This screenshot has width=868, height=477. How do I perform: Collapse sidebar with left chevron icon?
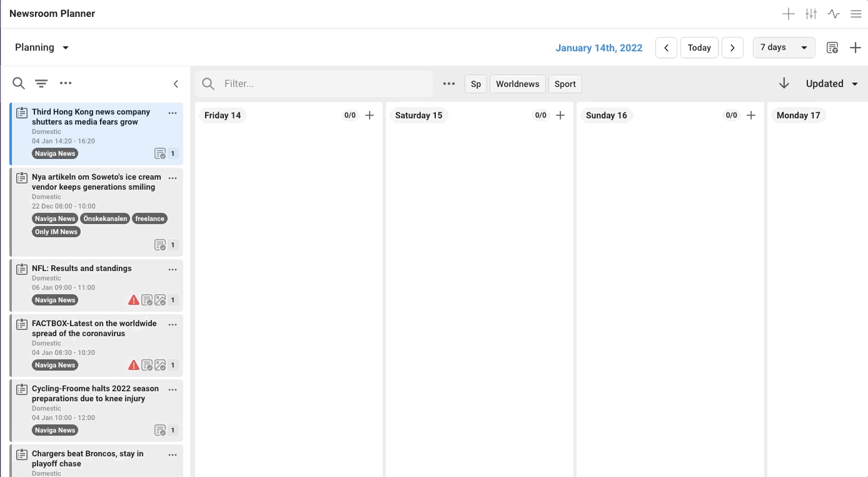click(176, 84)
